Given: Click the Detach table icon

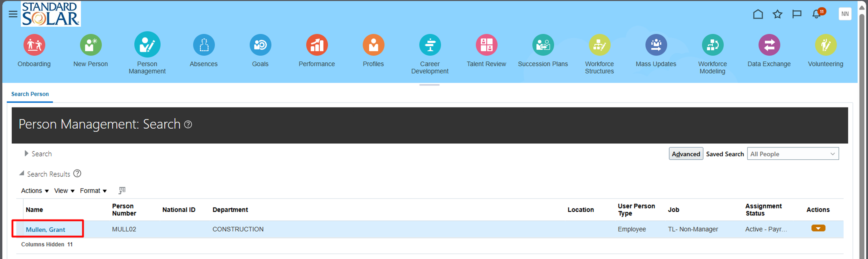Looking at the screenshot, I should tap(122, 191).
